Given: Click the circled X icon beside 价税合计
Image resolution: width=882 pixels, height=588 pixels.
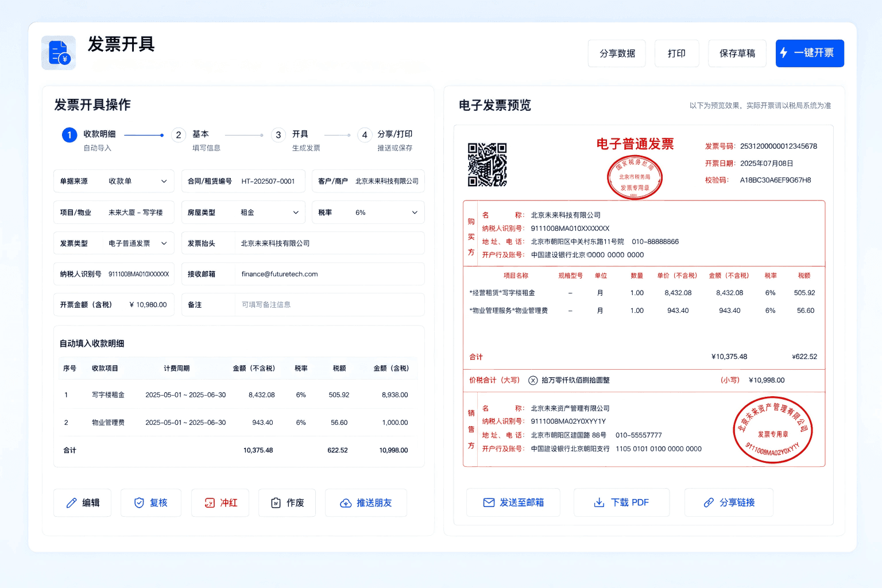Looking at the screenshot, I should tap(533, 380).
